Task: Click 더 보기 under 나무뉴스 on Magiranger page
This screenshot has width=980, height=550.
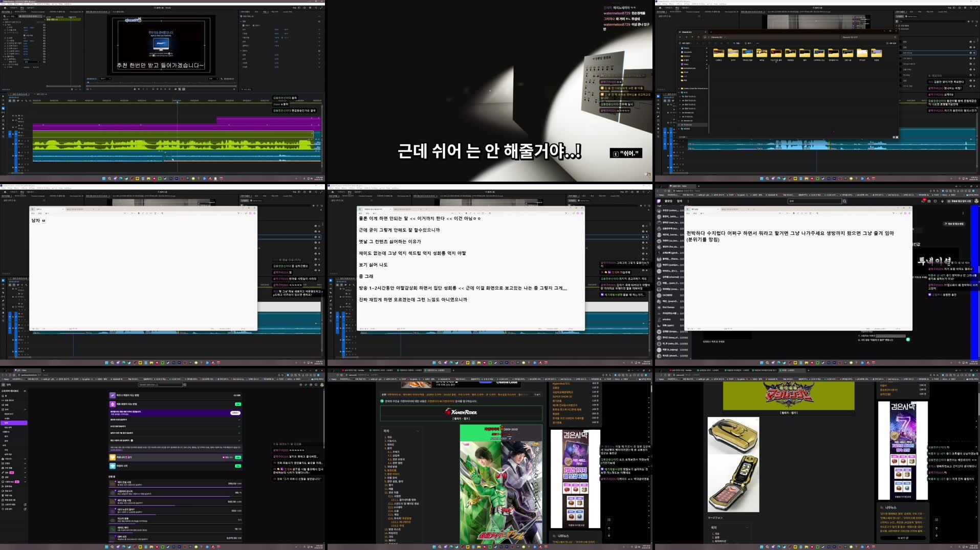Action: pyautogui.click(x=902, y=538)
